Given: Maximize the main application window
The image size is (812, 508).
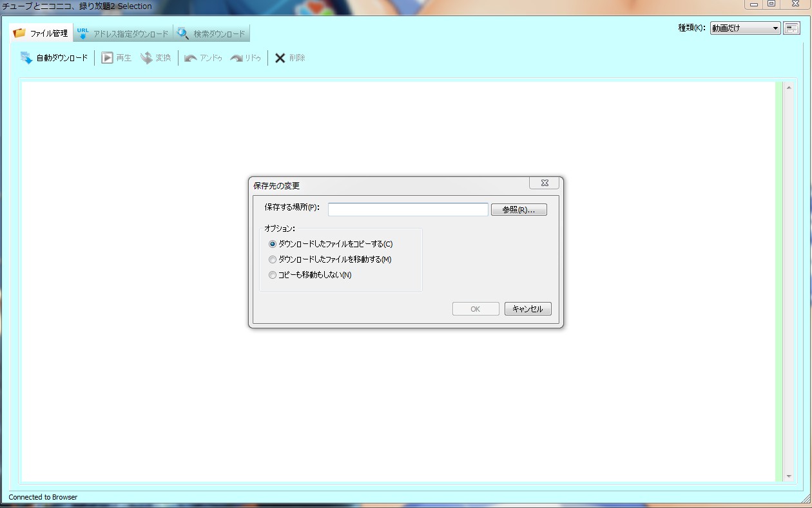Looking at the screenshot, I should tap(771, 5).
